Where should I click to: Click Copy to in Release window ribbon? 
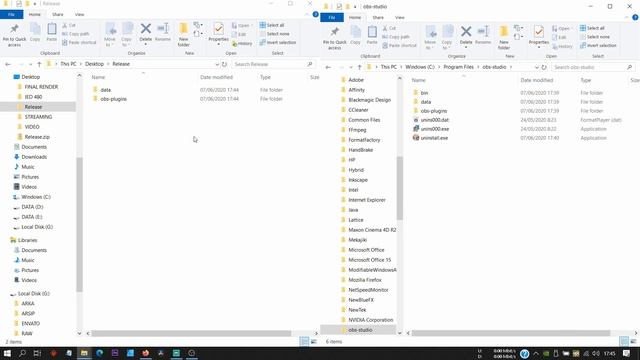click(127, 34)
